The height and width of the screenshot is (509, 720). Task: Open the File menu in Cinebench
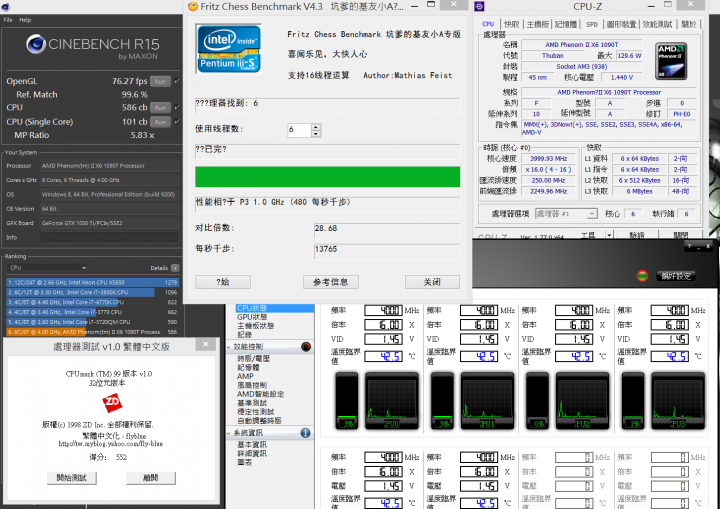[x=8, y=20]
